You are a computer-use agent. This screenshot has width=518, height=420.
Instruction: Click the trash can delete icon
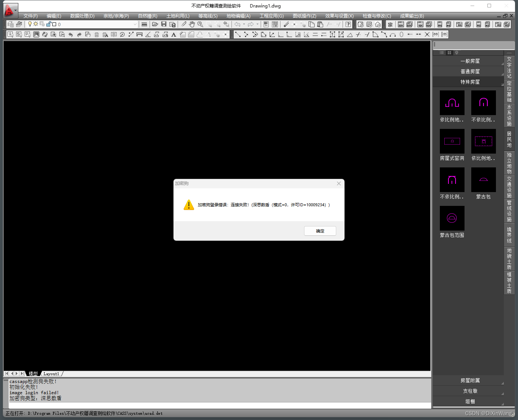pos(96,34)
